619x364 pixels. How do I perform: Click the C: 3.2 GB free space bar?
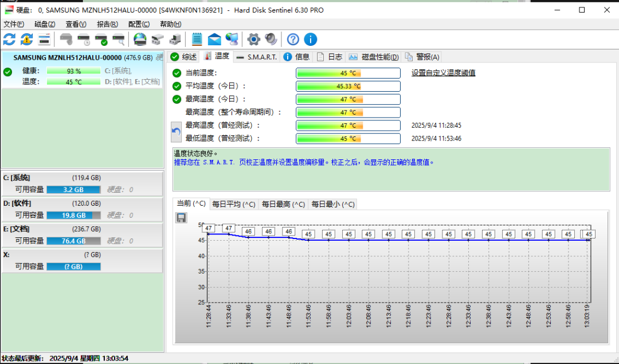click(73, 190)
